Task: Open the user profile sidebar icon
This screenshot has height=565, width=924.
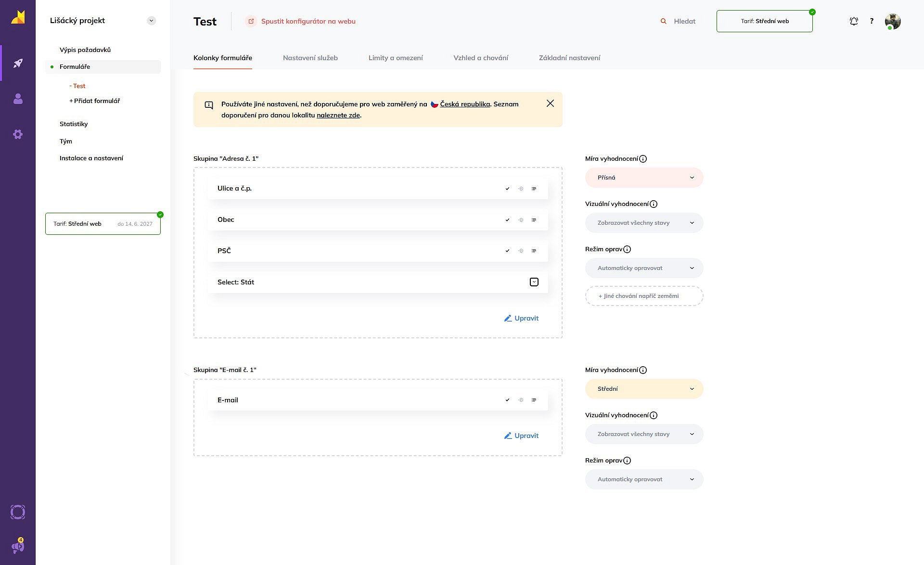Action: [x=18, y=99]
